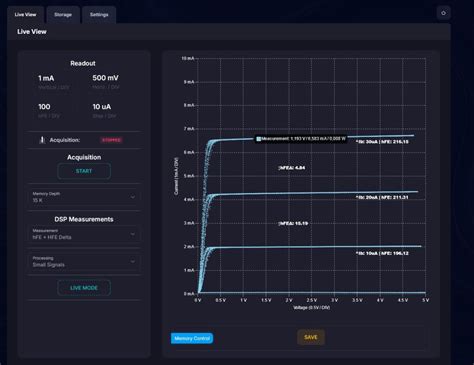Click the top-right theme toggle icon
The height and width of the screenshot is (365, 474).
pos(443,13)
